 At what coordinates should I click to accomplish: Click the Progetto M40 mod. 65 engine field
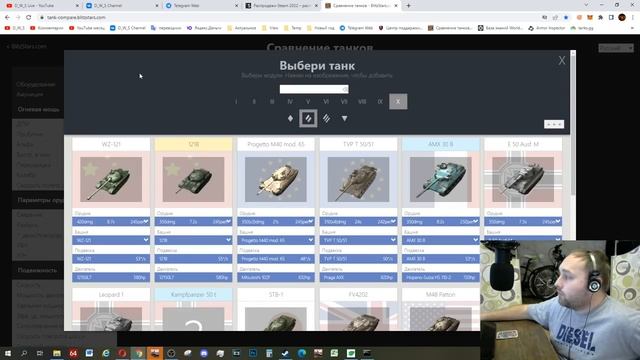pos(276,277)
